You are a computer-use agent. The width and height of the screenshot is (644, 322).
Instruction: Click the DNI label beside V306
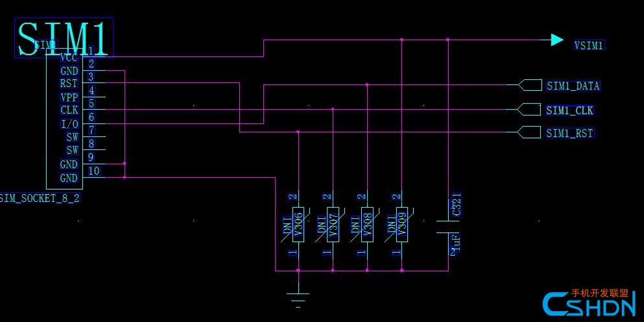[288, 225]
